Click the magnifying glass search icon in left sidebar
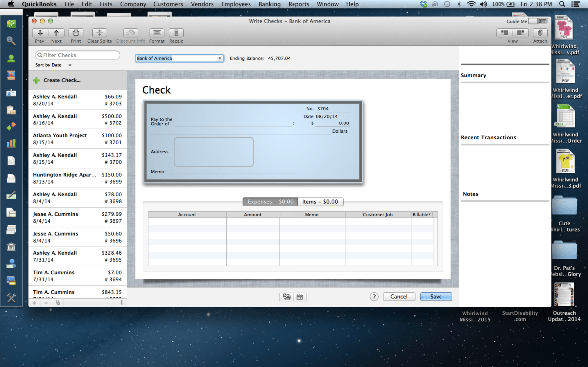Image resolution: width=588 pixels, height=367 pixels. (10, 41)
